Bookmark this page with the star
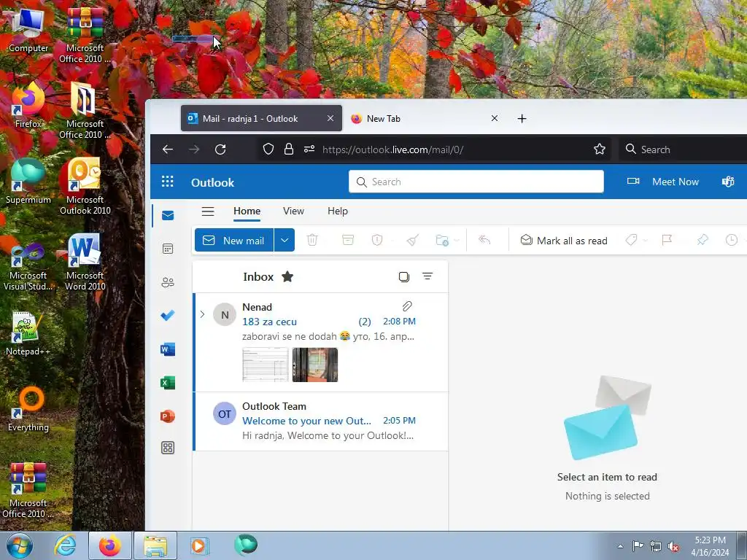 click(x=600, y=149)
